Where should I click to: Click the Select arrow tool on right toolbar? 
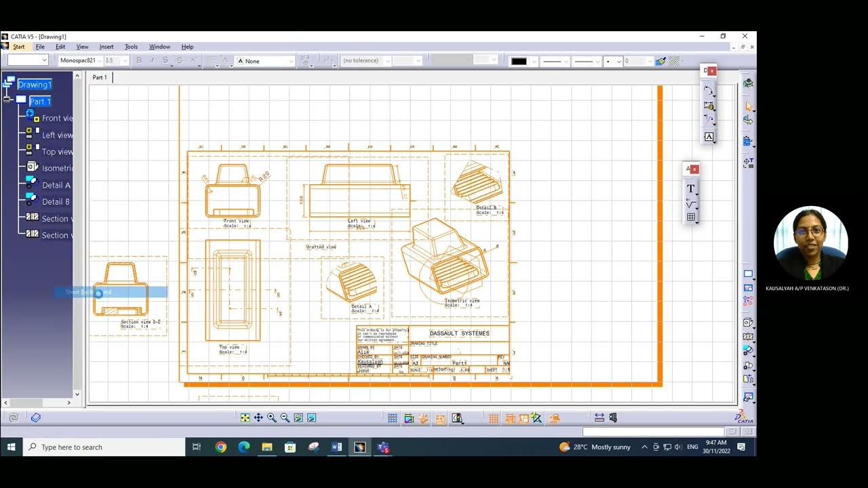point(749,106)
